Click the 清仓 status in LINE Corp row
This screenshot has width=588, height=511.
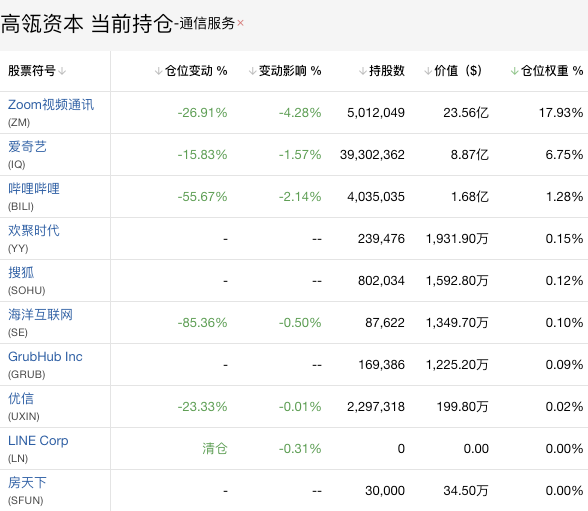click(x=215, y=448)
